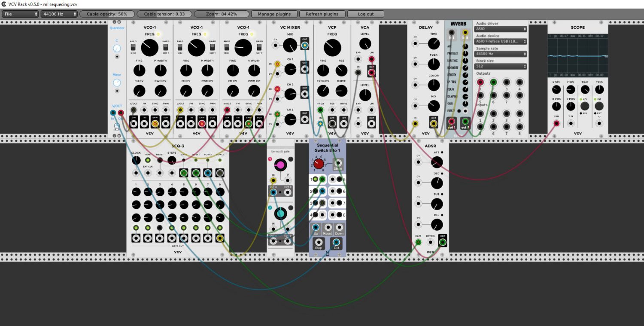Click the first VCO-1 SAW output
This screenshot has height=326, width=644.
155,124
